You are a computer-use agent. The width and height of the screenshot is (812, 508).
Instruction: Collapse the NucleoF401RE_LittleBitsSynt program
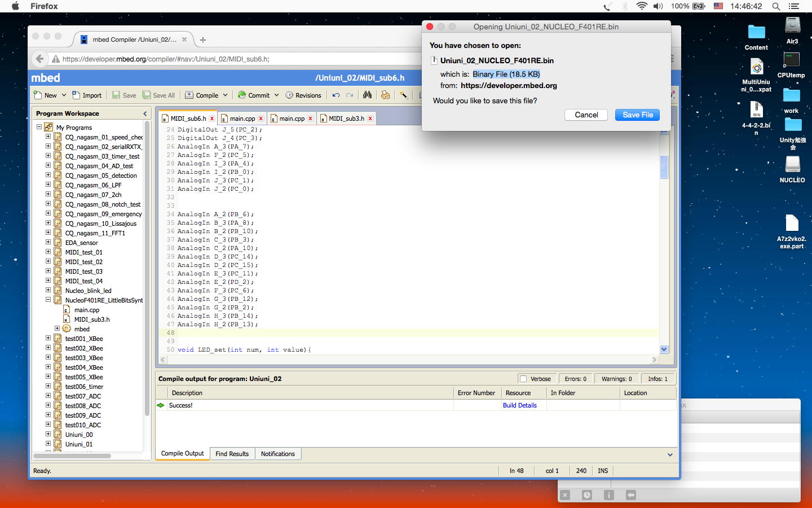48,300
